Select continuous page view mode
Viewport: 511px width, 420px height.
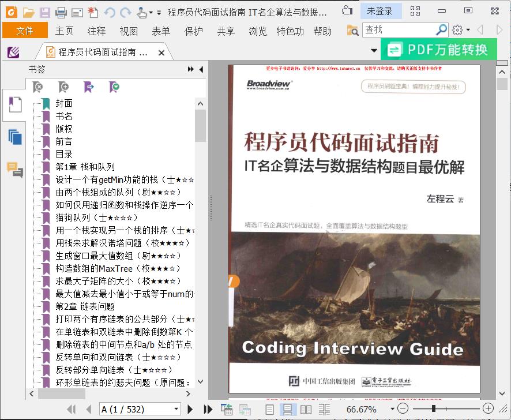pyautogui.click(x=288, y=409)
